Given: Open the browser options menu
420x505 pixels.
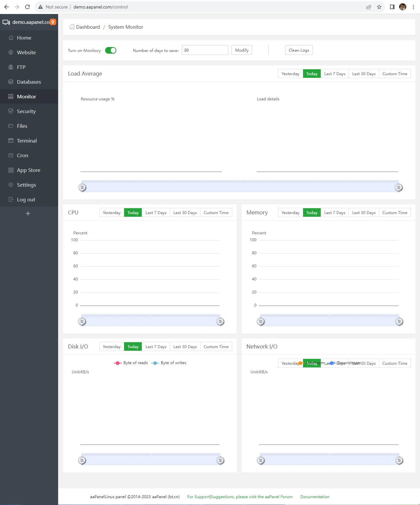Looking at the screenshot, I should coord(413,7).
